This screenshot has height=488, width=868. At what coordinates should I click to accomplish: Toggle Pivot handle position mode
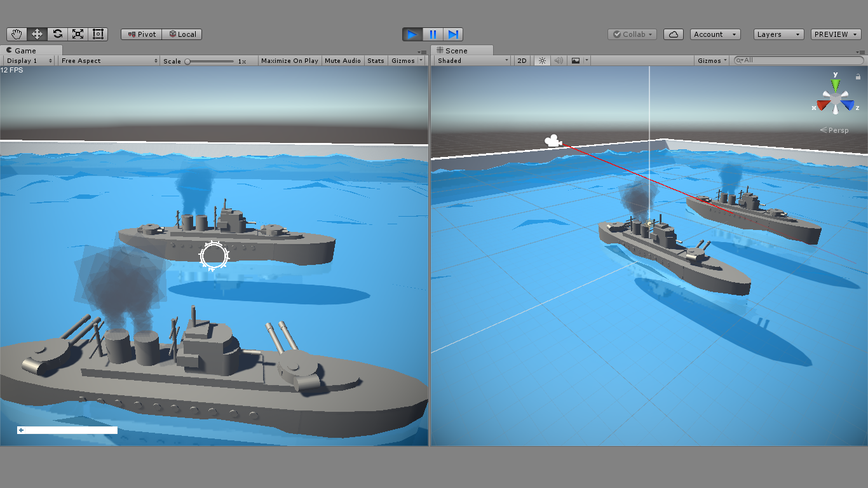click(x=142, y=34)
